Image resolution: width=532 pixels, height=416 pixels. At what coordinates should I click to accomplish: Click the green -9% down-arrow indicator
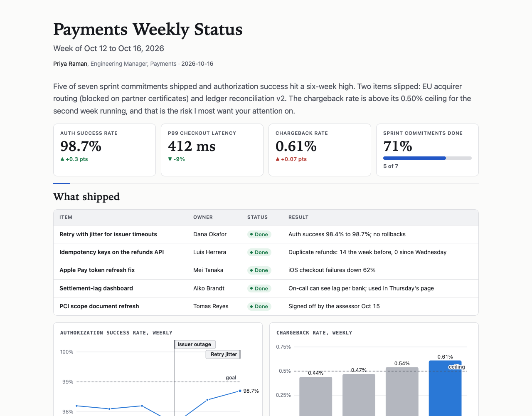point(176,159)
